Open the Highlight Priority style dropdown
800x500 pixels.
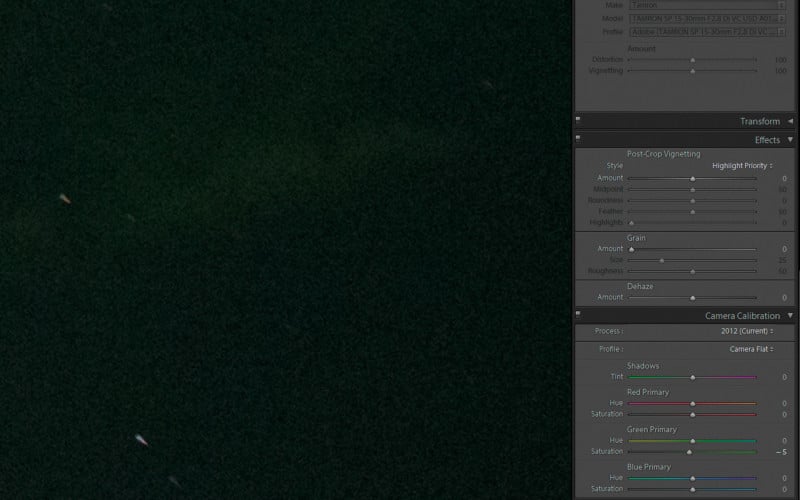(x=742, y=165)
